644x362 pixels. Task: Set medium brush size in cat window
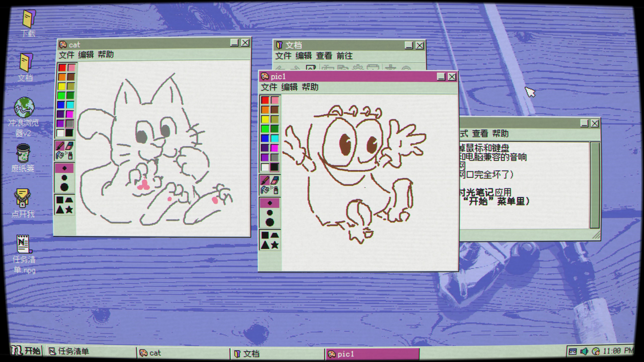click(x=64, y=178)
